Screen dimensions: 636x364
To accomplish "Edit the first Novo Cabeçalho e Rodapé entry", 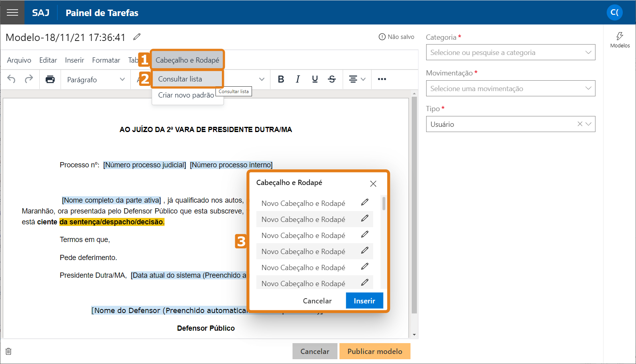I will point(365,202).
